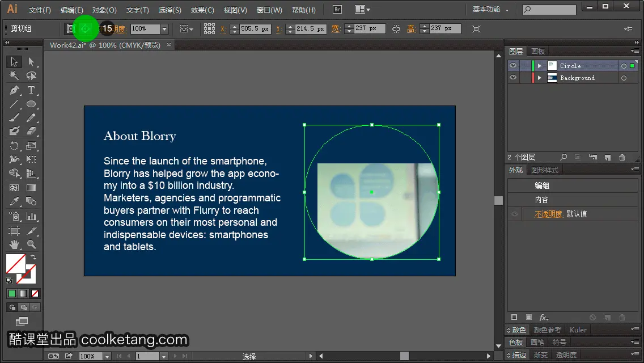Set paint mode to Color (green square)
The image size is (644, 363).
click(x=12, y=294)
